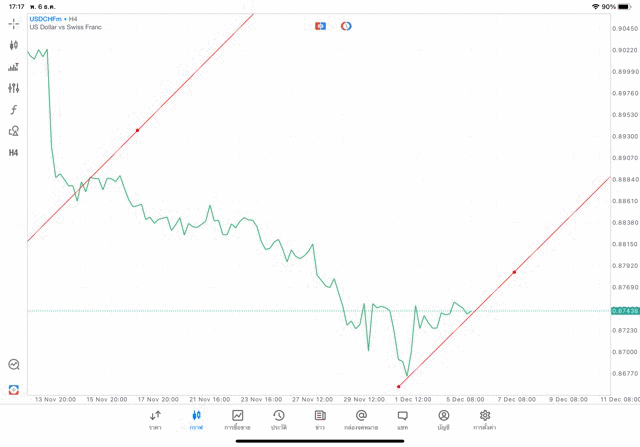Viewport: 640px width, 447px height.
Task: Tap the green 0.87438 current price label
Action: coord(624,311)
